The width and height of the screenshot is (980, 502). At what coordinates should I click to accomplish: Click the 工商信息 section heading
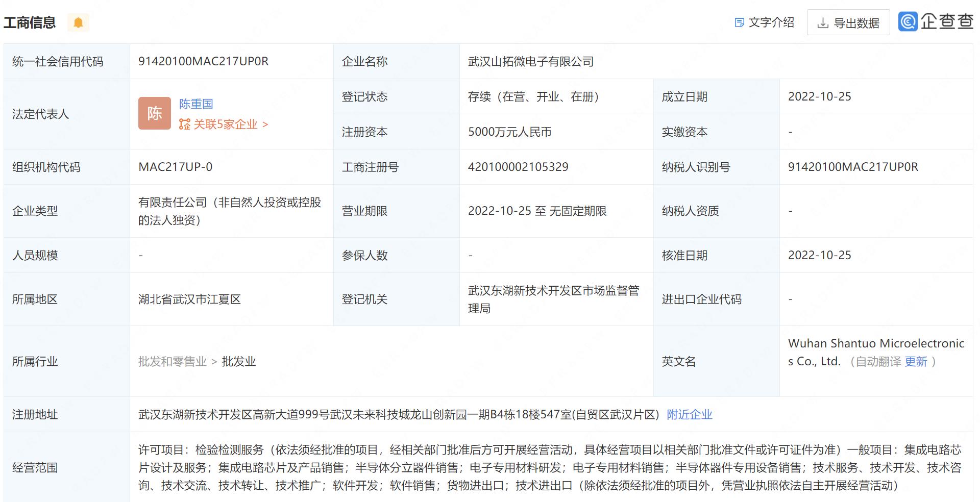coord(30,22)
